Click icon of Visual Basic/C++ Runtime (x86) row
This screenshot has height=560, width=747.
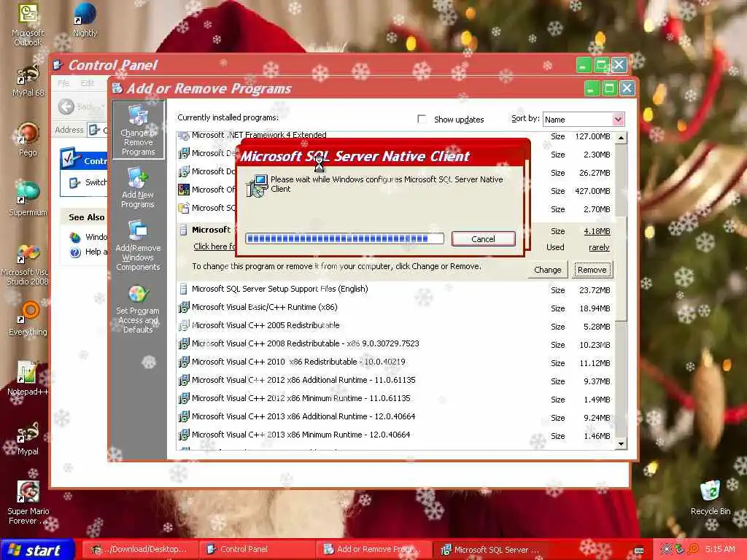pos(183,308)
